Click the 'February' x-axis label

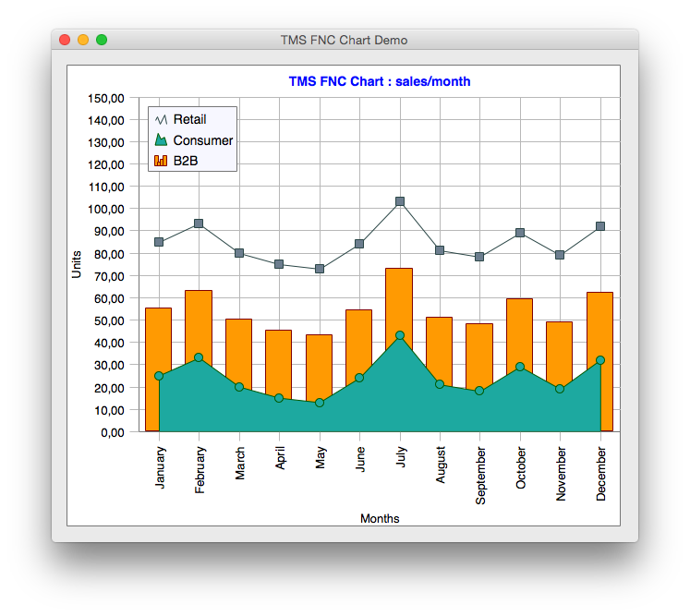[x=200, y=470]
